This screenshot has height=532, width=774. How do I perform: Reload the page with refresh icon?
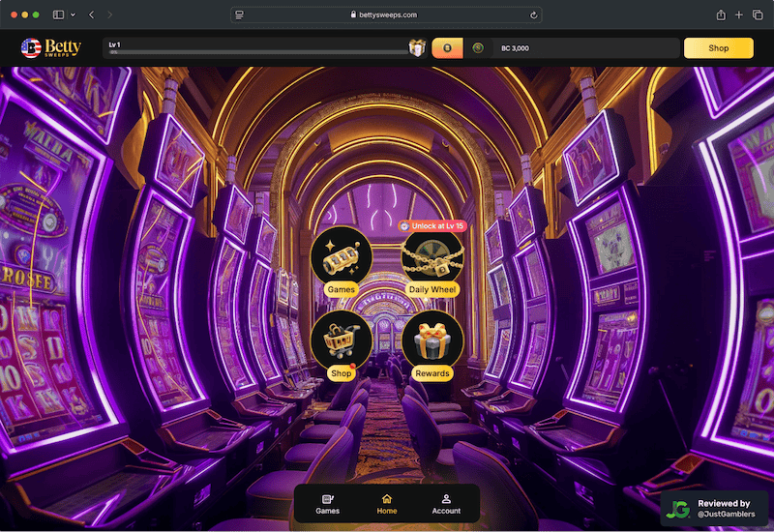[534, 15]
